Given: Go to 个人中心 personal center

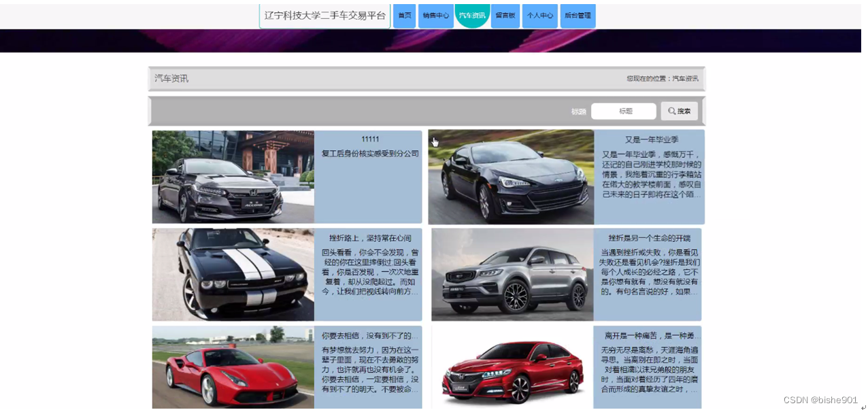Looking at the screenshot, I should pyautogui.click(x=540, y=16).
